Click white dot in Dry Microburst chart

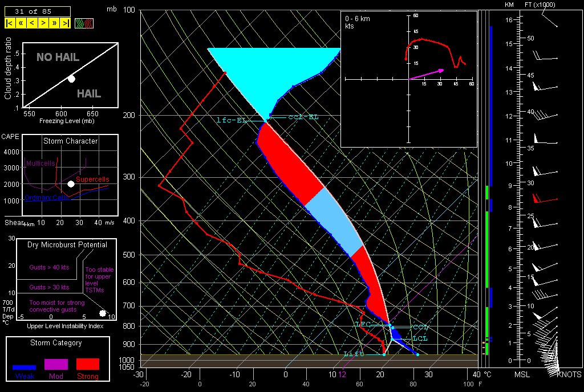click(103, 313)
